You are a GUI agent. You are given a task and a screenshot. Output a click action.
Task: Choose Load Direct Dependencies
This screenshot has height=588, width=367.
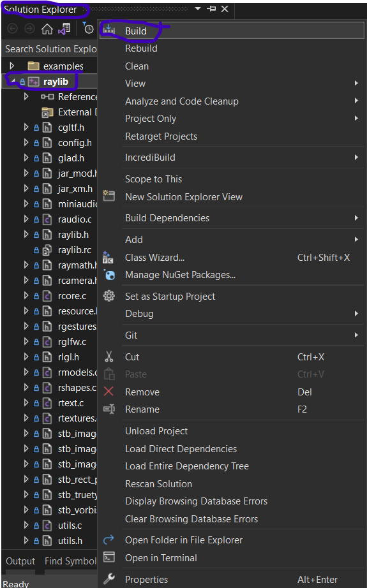coord(232,449)
